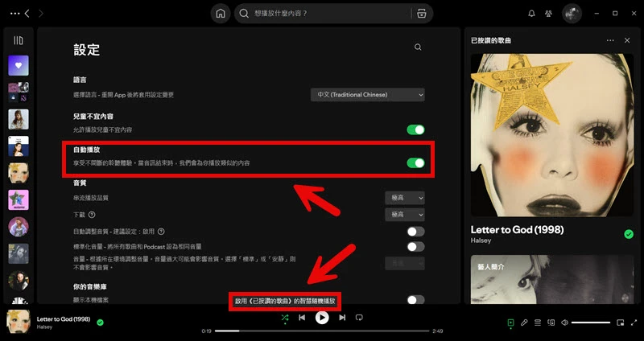The height and width of the screenshot is (341, 644).
Task: Go forward with the right arrow
Action: (41, 14)
